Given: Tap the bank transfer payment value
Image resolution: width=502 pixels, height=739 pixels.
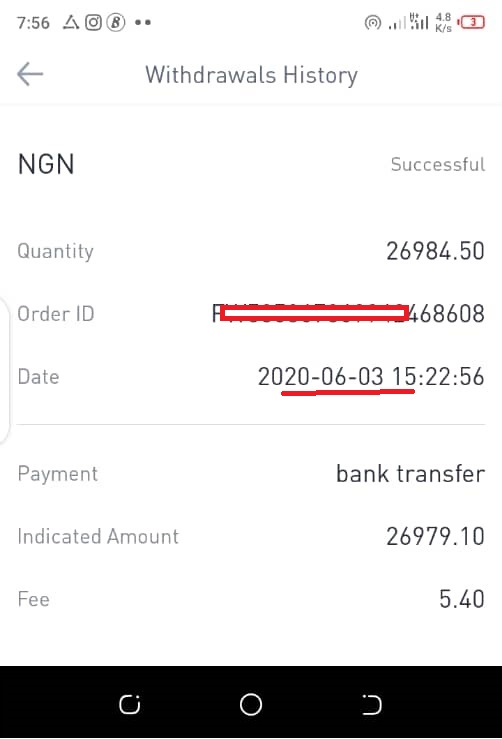Looking at the screenshot, I should tap(411, 474).
